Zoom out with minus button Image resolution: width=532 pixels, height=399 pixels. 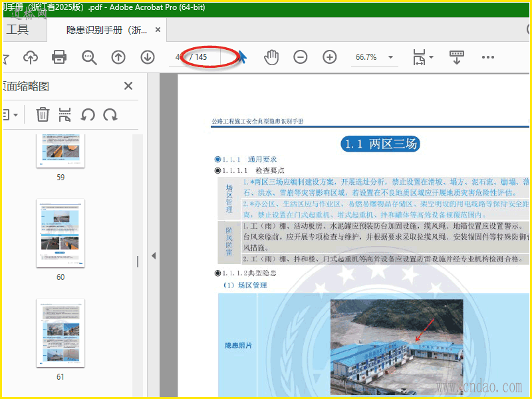pyautogui.click(x=301, y=57)
